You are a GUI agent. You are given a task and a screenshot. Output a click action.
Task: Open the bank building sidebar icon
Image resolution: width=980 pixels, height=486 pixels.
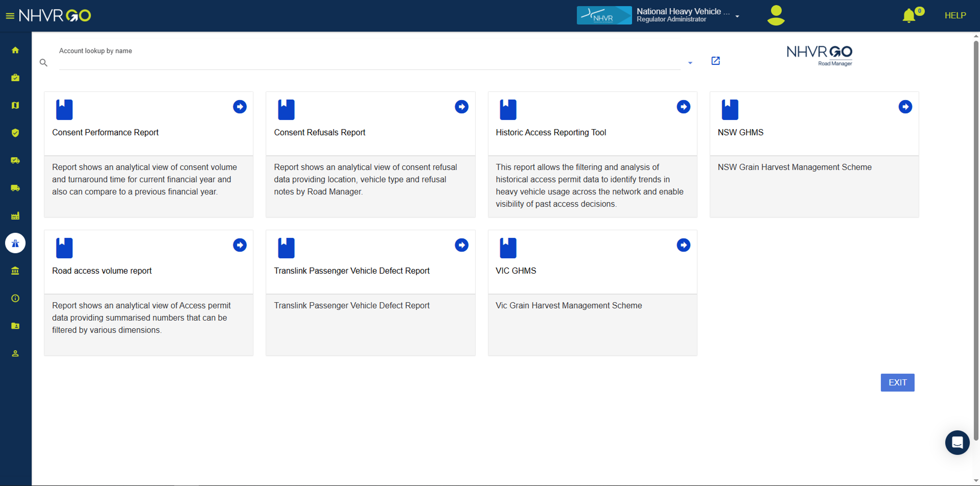point(15,271)
